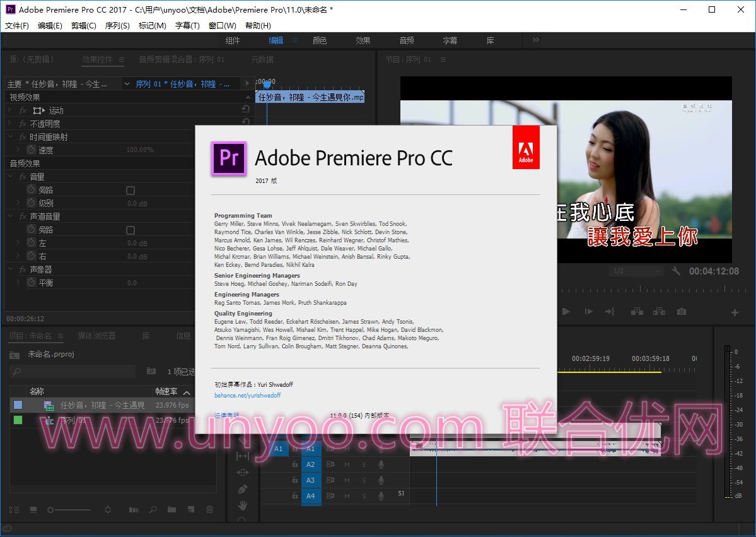The width and height of the screenshot is (756, 537).
Task: Toggle the 旁路 checkbox under 声道音量
Action: click(130, 230)
